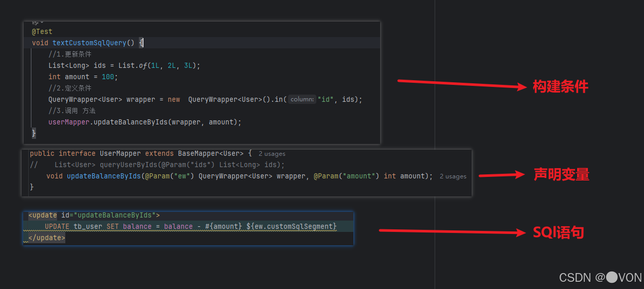
Task: Click 'void updateBalanceByIds' in the interface
Action: pos(94,176)
